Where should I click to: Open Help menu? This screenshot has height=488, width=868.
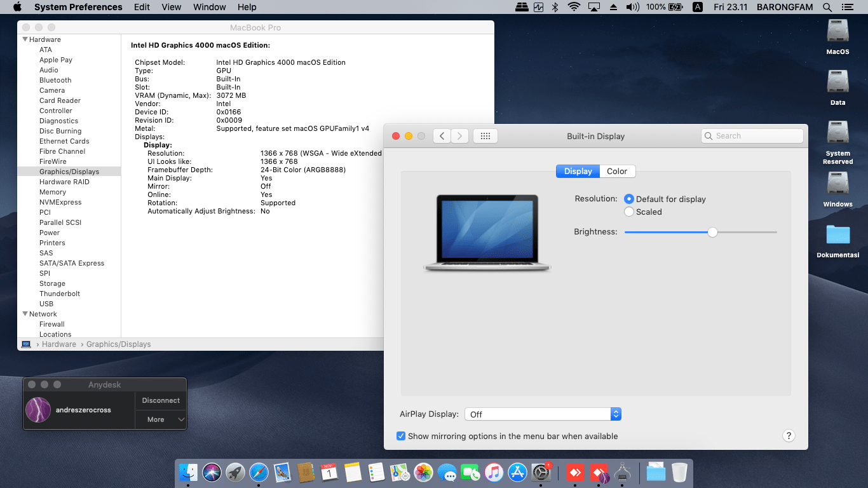[x=247, y=7]
